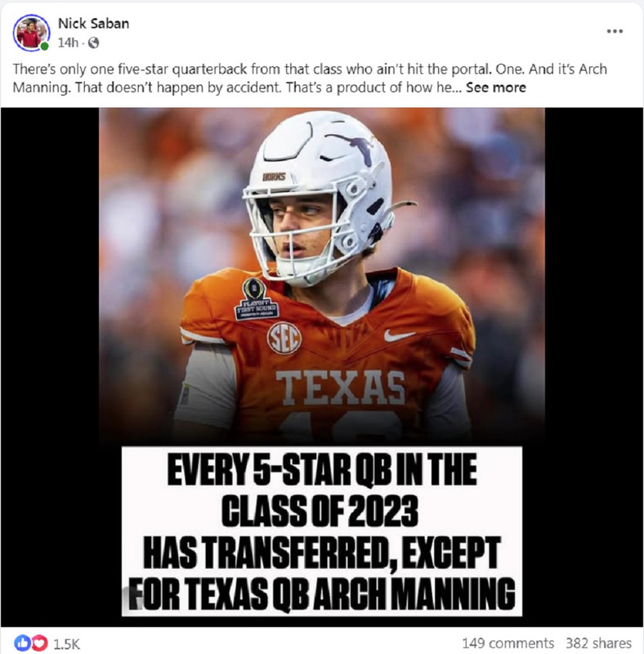This screenshot has height=654, width=644.
Task: Click the Playoff First Round jersey patch
Action: coord(256,300)
